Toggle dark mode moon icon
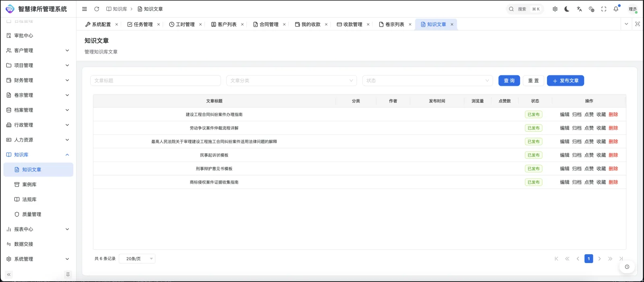The image size is (644, 282). point(567,9)
